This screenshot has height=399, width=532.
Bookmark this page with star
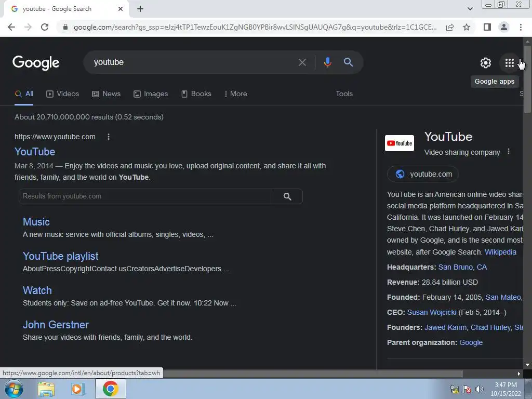coord(467,27)
